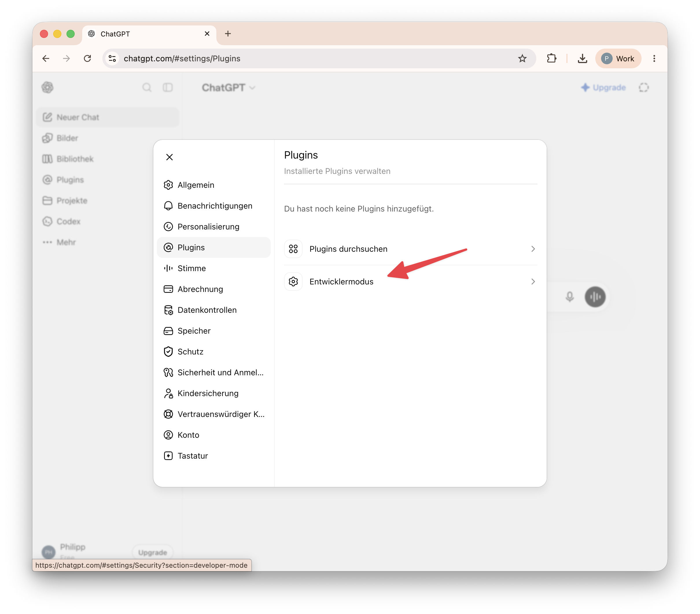Click the Personalisierung icon

tap(168, 227)
